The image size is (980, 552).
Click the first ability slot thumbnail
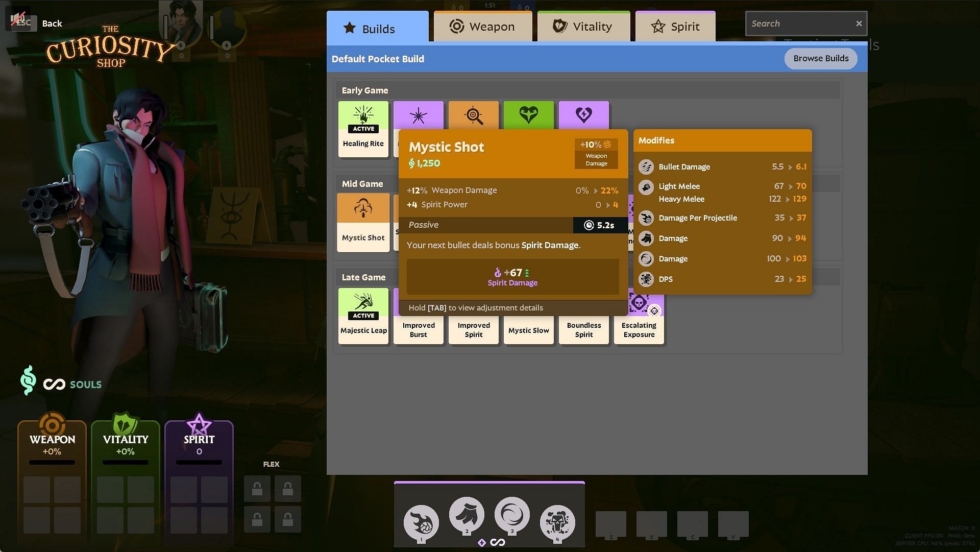pos(421,521)
